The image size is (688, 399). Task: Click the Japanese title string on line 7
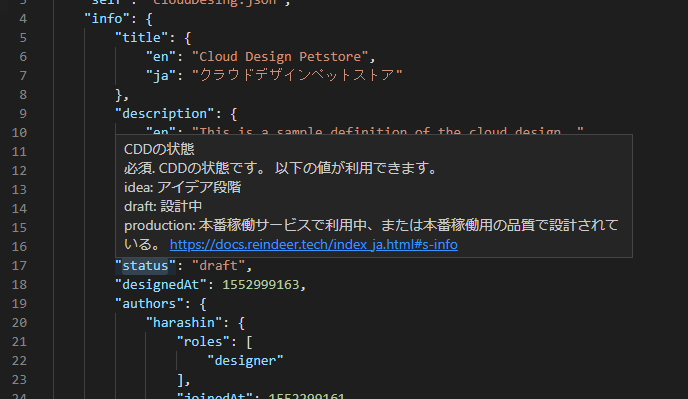pyautogui.click(x=297, y=75)
